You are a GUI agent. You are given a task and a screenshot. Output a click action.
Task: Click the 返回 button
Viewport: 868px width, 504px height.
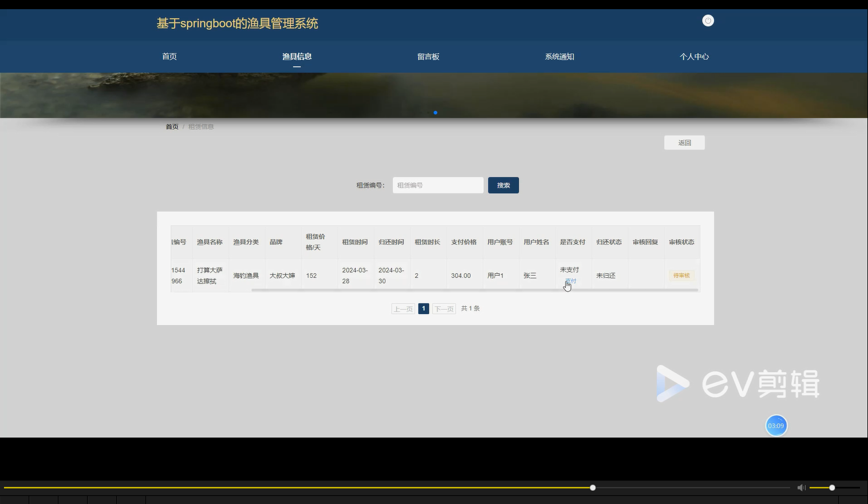tap(684, 143)
